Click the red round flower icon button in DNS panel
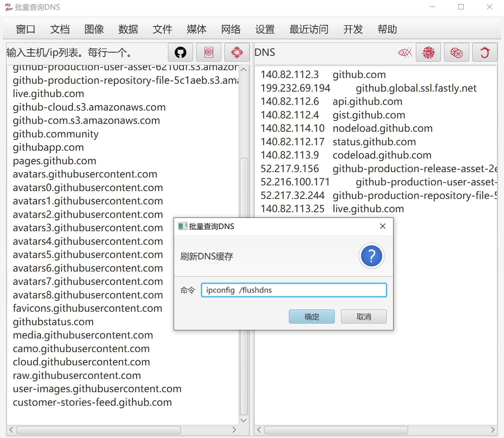The width and height of the screenshot is (504, 438). [457, 52]
